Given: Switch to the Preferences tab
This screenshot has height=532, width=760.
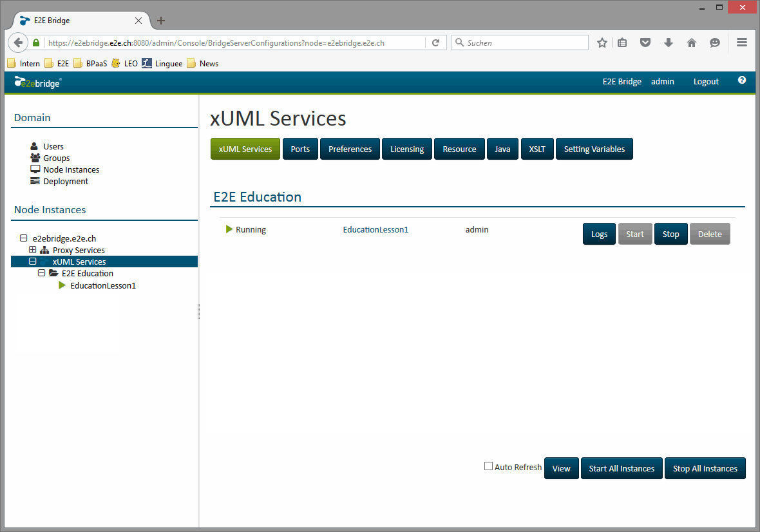Looking at the screenshot, I should coord(350,149).
